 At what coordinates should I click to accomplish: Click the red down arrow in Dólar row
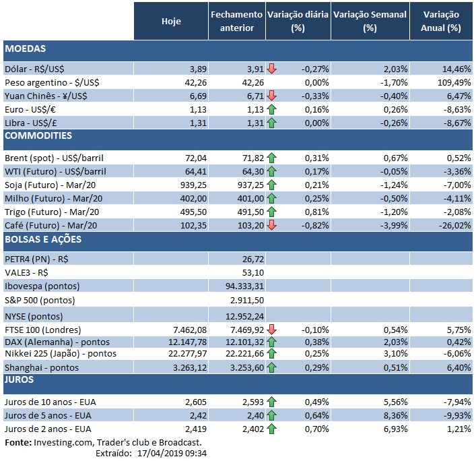pos(271,68)
